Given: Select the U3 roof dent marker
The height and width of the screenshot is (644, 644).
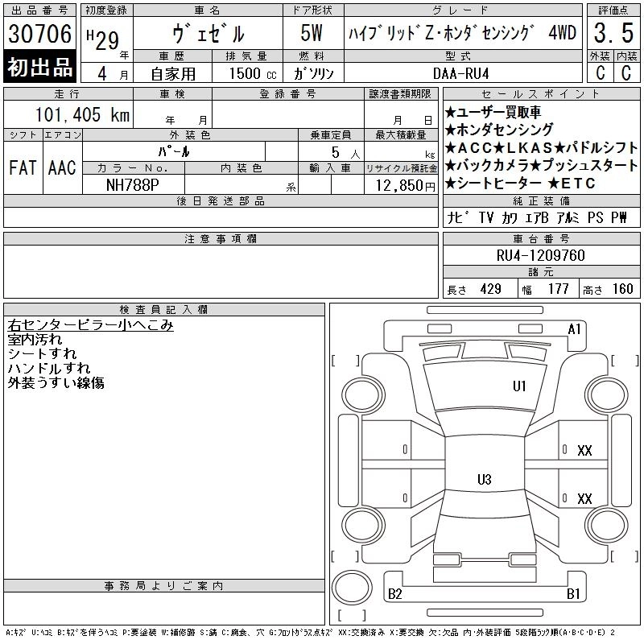Looking at the screenshot, I should 485,479.
